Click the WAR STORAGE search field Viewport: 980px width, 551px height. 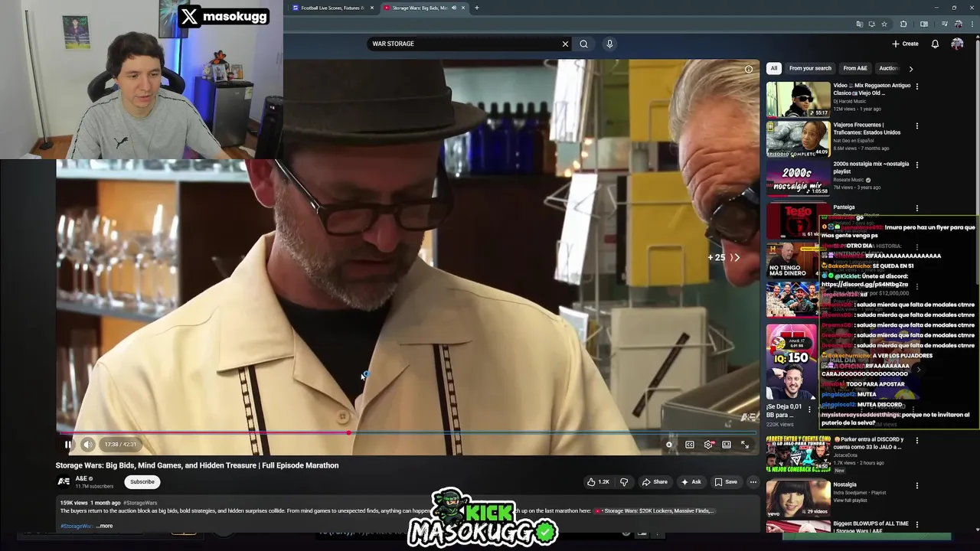[x=463, y=44]
